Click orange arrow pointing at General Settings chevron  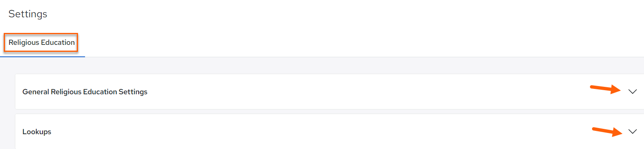tap(606, 88)
